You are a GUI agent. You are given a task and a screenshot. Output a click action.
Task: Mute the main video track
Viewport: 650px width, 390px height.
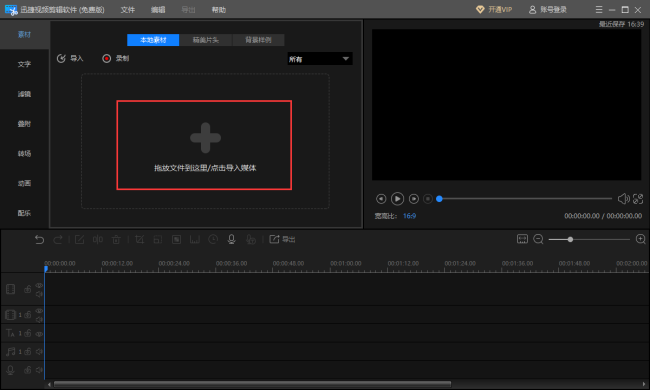click(x=39, y=294)
